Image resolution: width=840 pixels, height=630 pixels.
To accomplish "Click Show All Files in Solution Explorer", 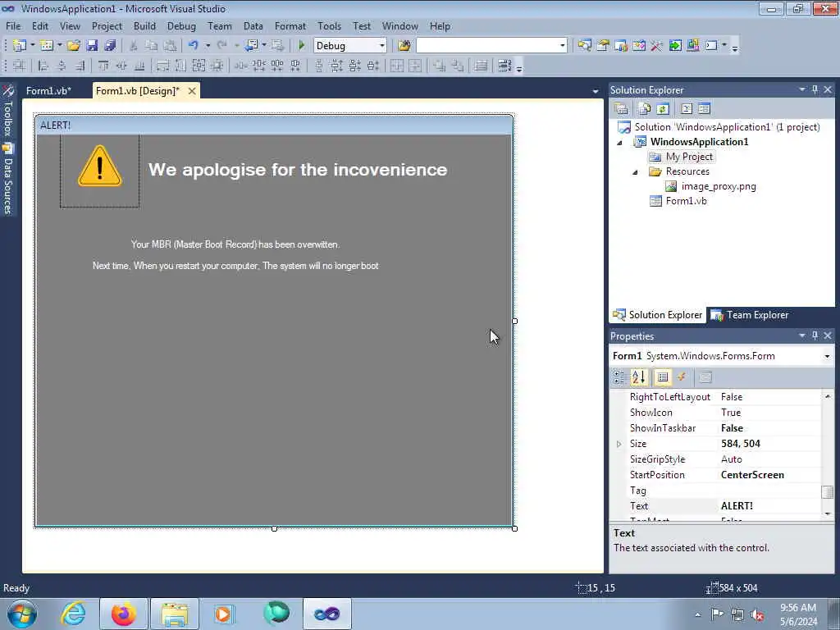I will (645, 109).
